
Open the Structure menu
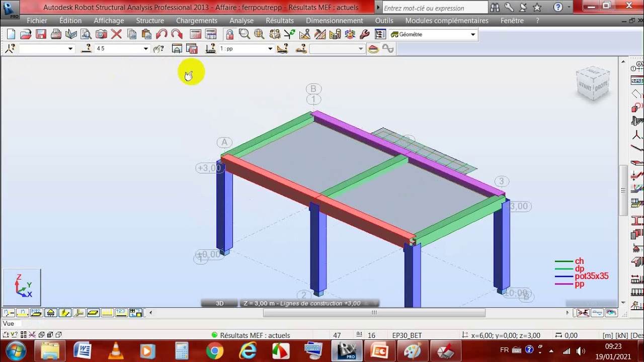click(150, 21)
